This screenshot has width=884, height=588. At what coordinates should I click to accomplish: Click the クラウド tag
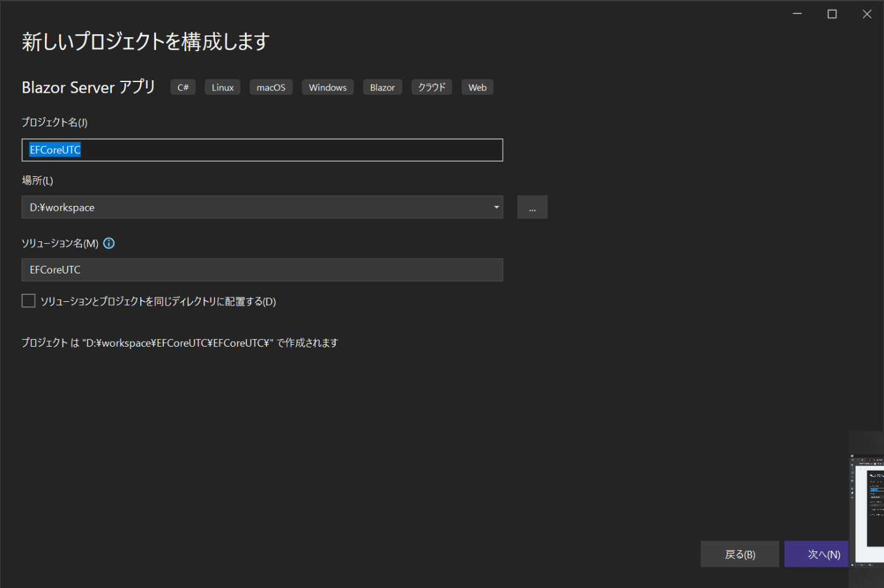tap(432, 87)
